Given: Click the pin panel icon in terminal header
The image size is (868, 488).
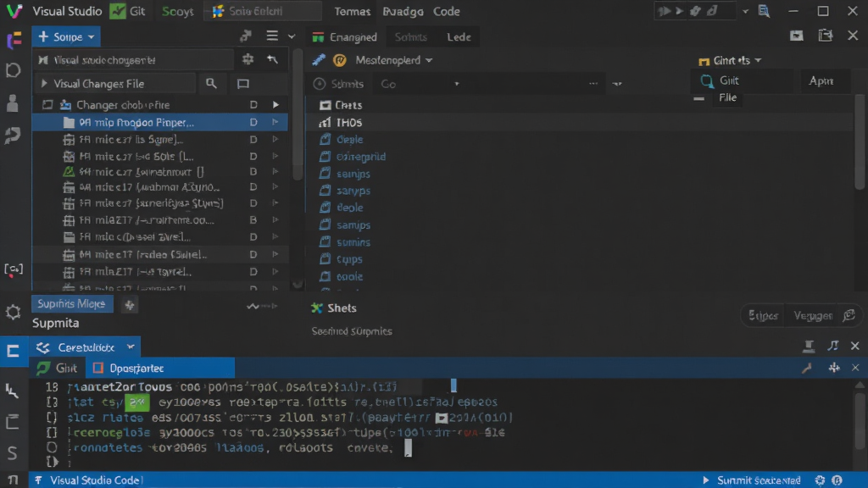Looking at the screenshot, I should point(808,347).
